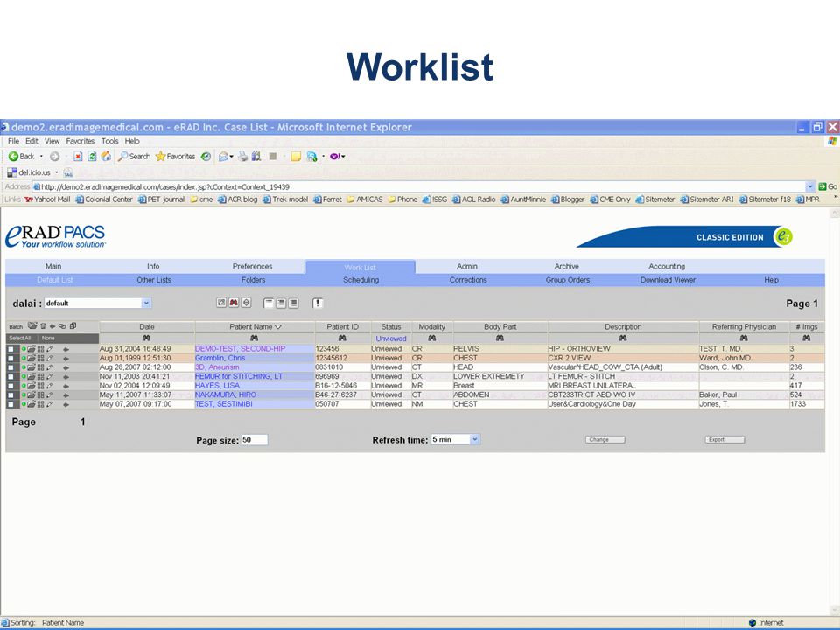Open the Yahoo toolbar dropdown
This screenshot has height=630, width=840.
point(345,157)
